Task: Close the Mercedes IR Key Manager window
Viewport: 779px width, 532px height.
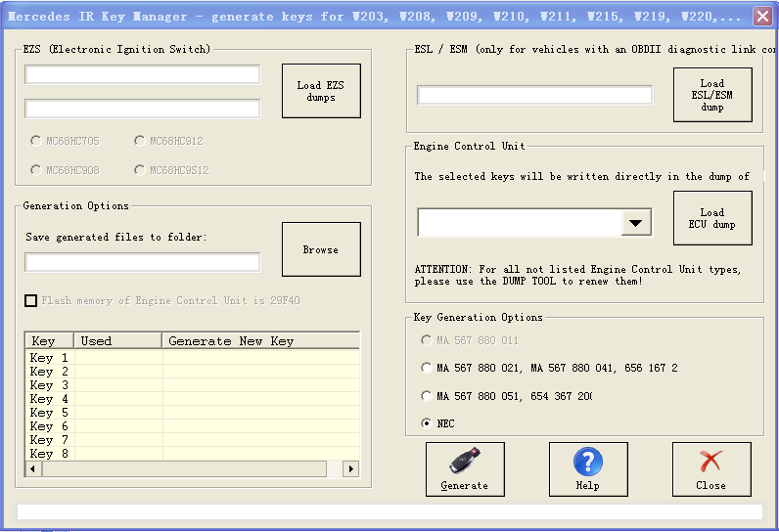Action: tap(762, 16)
